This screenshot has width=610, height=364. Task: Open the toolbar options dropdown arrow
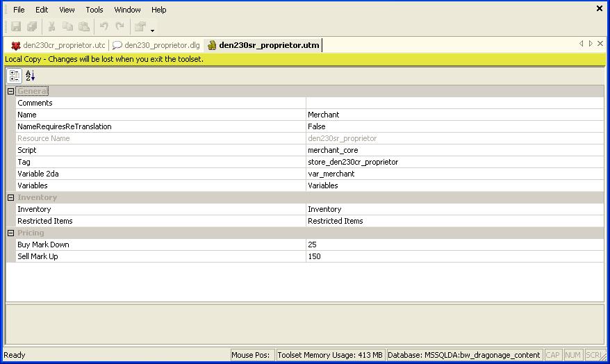152,30
